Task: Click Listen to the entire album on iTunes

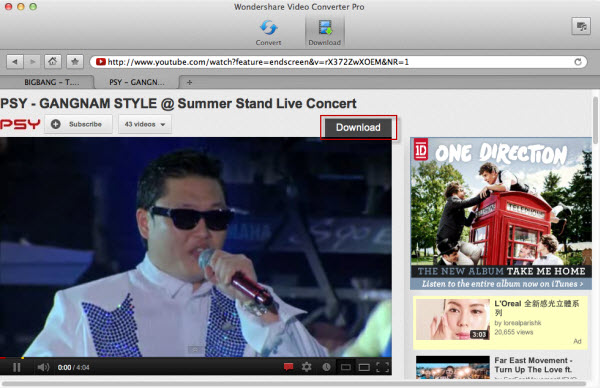Action: (x=502, y=284)
